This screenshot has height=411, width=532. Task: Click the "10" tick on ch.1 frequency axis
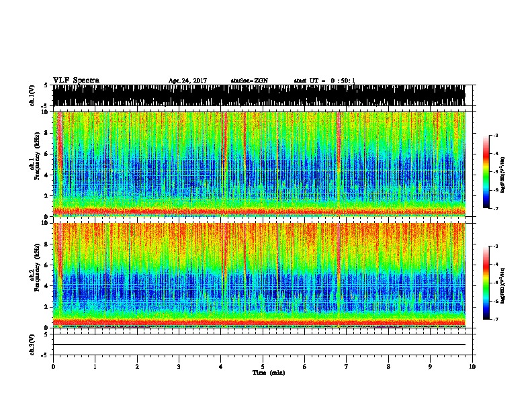(46, 112)
